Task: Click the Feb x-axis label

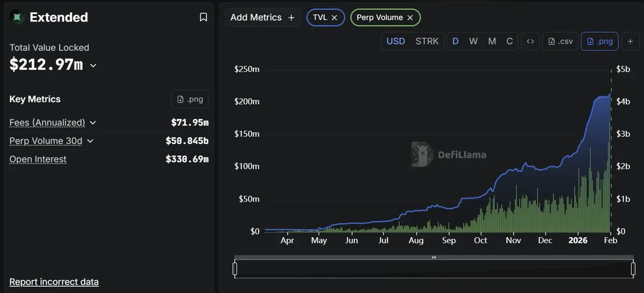Action: (x=610, y=240)
